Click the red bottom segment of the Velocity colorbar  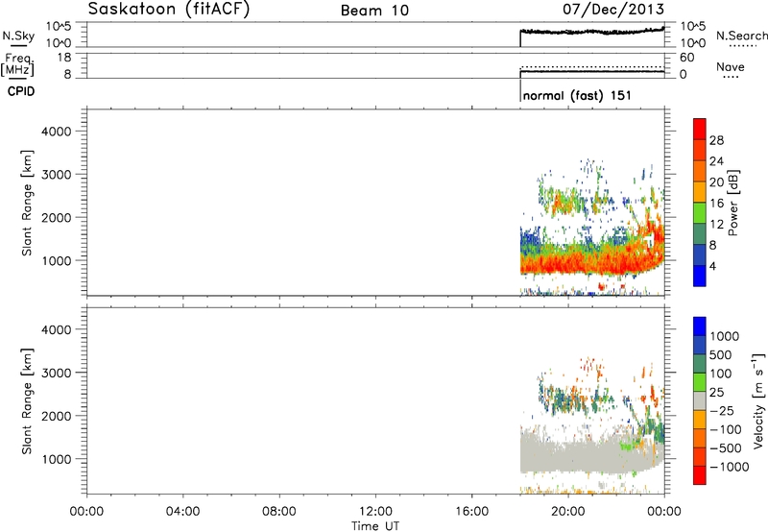point(700,475)
